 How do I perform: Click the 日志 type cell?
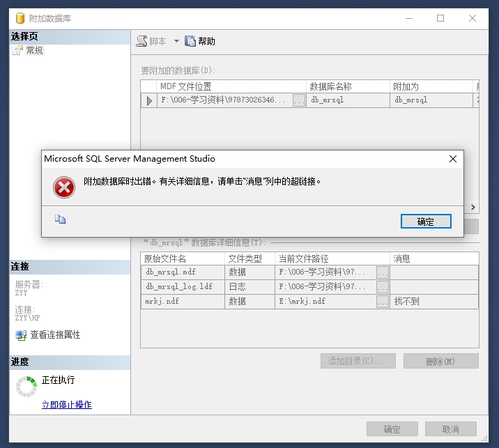249,287
